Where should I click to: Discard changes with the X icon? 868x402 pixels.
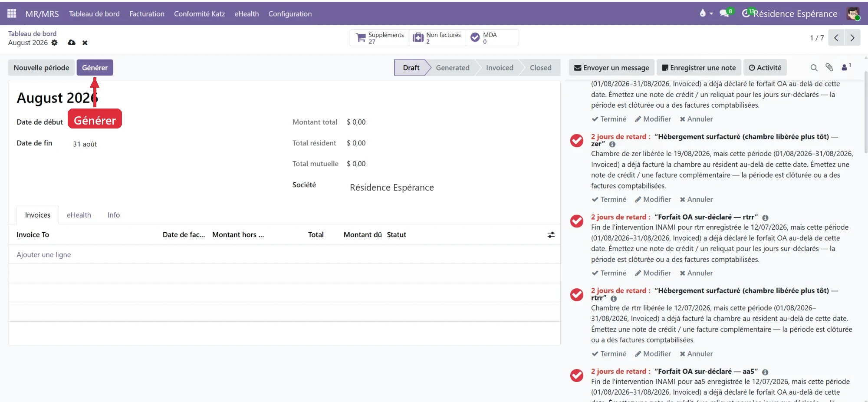(x=85, y=43)
